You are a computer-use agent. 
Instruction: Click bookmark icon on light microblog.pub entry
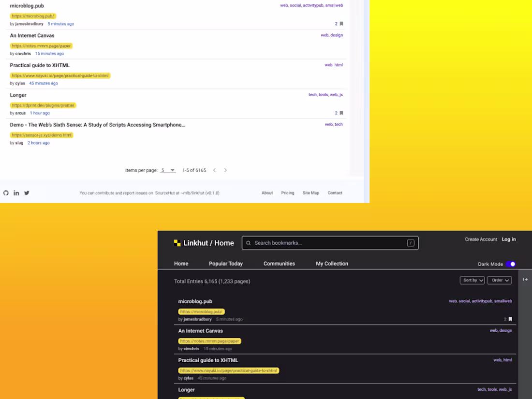341,24
